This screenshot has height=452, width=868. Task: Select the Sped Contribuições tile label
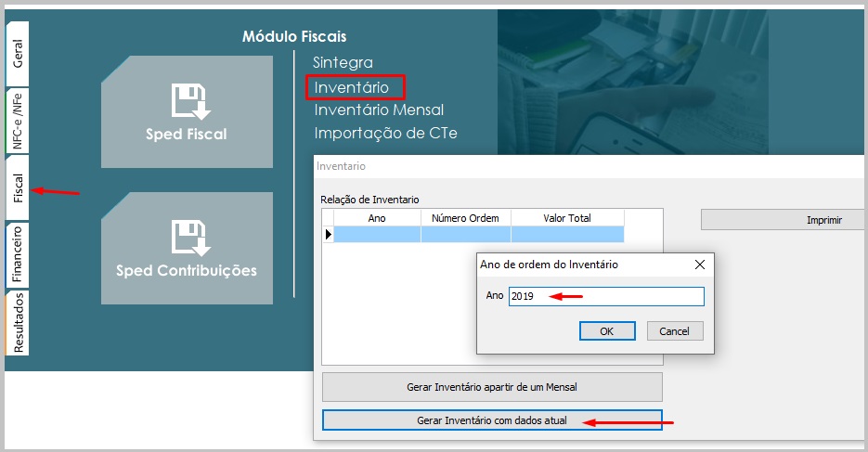(x=187, y=270)
